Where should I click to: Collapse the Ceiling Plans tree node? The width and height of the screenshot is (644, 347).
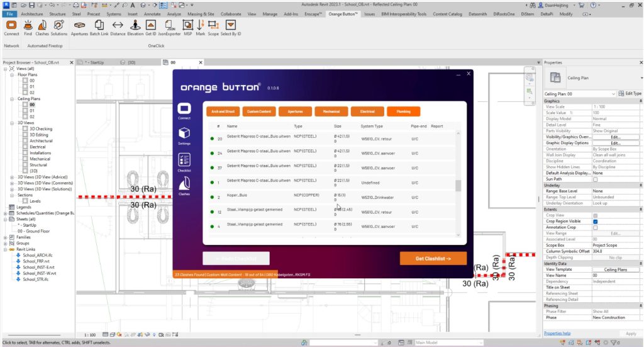click(x=12, y=99)
